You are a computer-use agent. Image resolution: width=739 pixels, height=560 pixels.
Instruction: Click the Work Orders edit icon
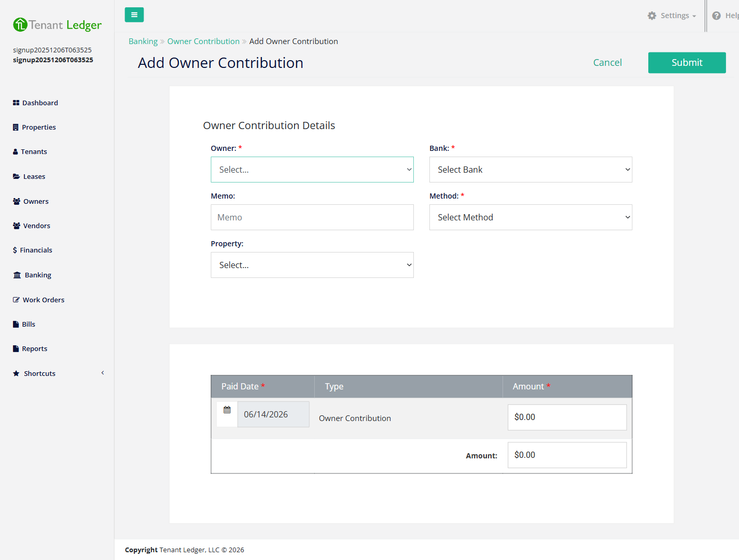[17, 300]
